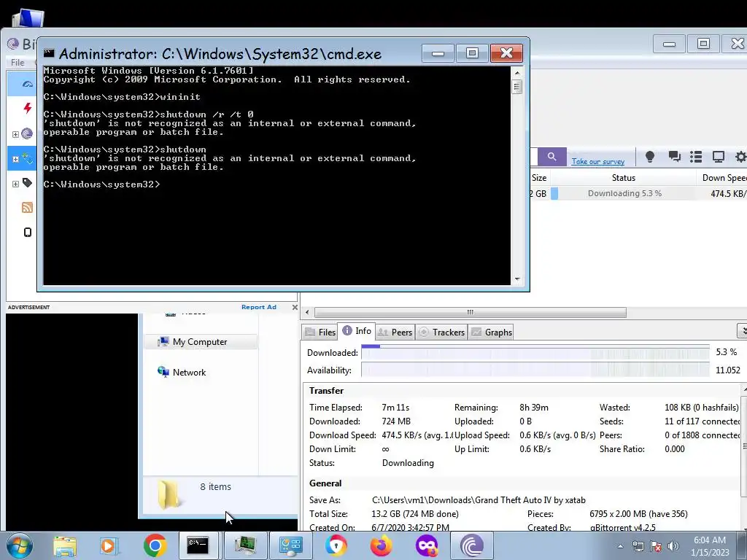Click the colorful shield browser taskbar icon
Image resolution: width=747 pixels, height=560 pixels.
(x=336, y=545)
